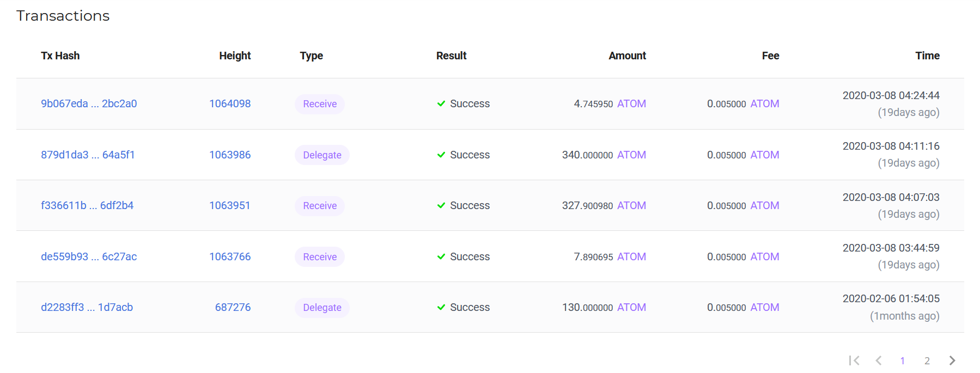Click the Transactions heading
980x373 pixels.
63,16
